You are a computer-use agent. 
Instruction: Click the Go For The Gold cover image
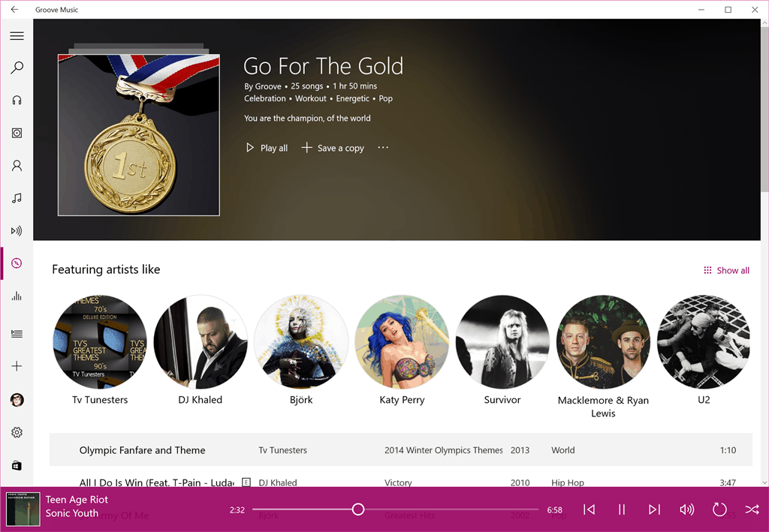[x=139, y=135]
